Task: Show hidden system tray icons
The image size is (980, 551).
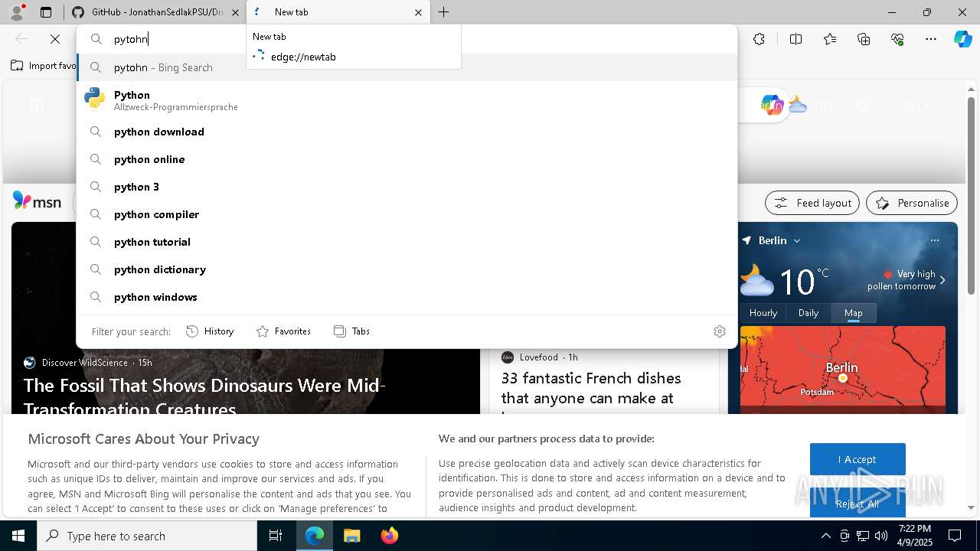Action: click(825, 536)
